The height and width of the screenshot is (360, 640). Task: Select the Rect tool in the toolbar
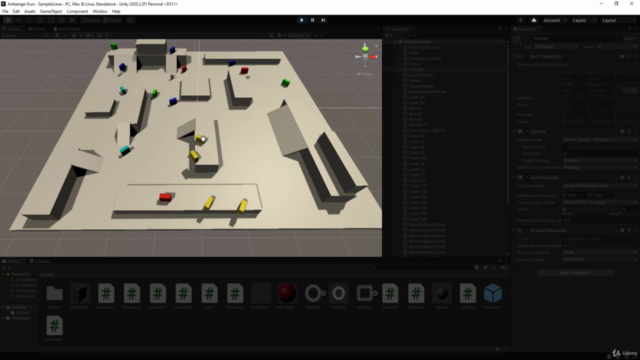click(51, 20)
